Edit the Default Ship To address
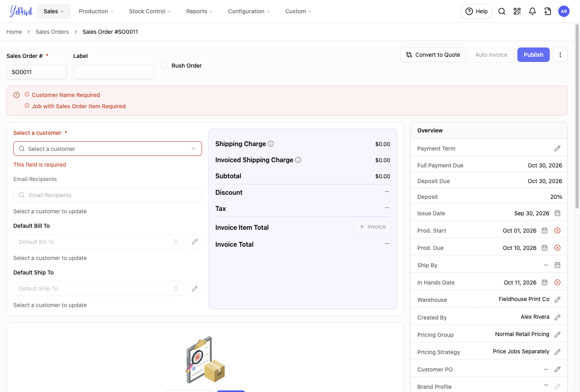 pos(195,289)
